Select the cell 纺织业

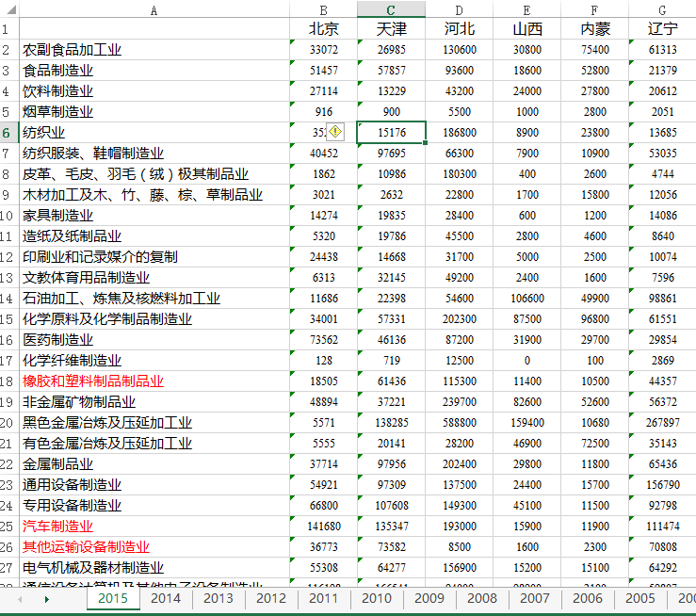pyautogui.click(x=154, y=132)
